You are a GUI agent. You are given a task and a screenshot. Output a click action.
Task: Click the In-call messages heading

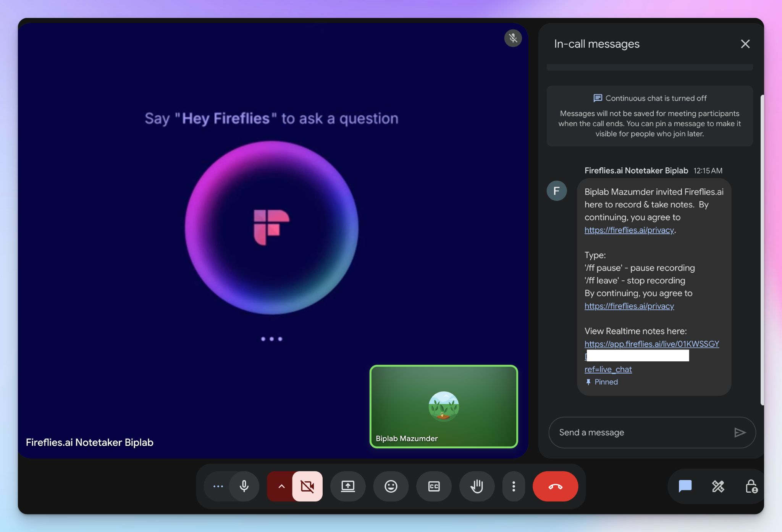click(597, 44)
